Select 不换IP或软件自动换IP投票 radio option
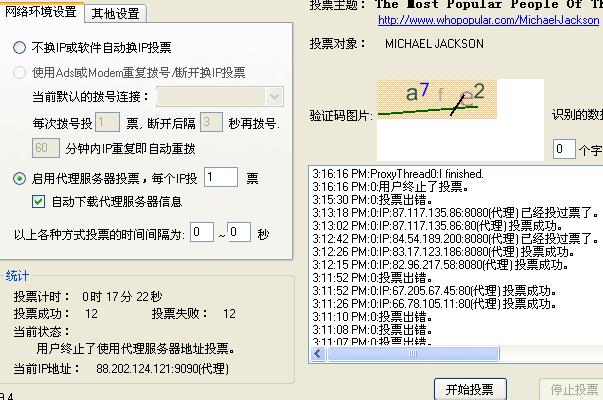603x400 pixels. pyautogui.click(x=20, y=47)
